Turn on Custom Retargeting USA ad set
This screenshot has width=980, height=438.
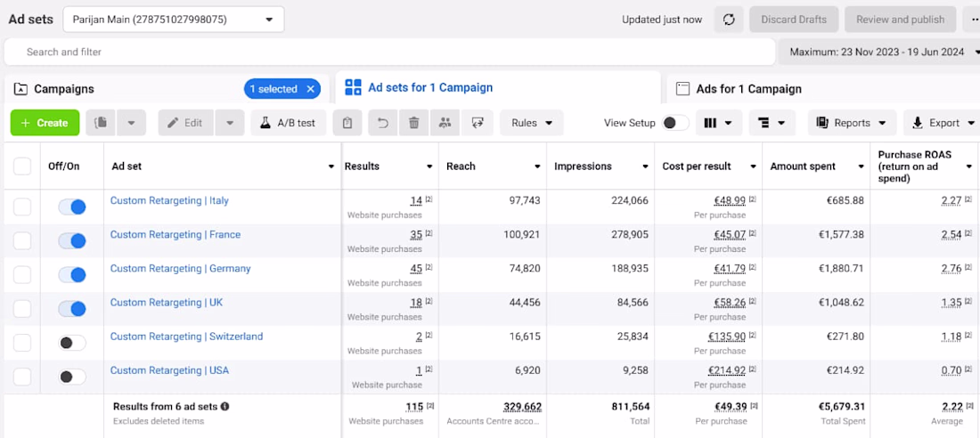click(x=72, y=377)
